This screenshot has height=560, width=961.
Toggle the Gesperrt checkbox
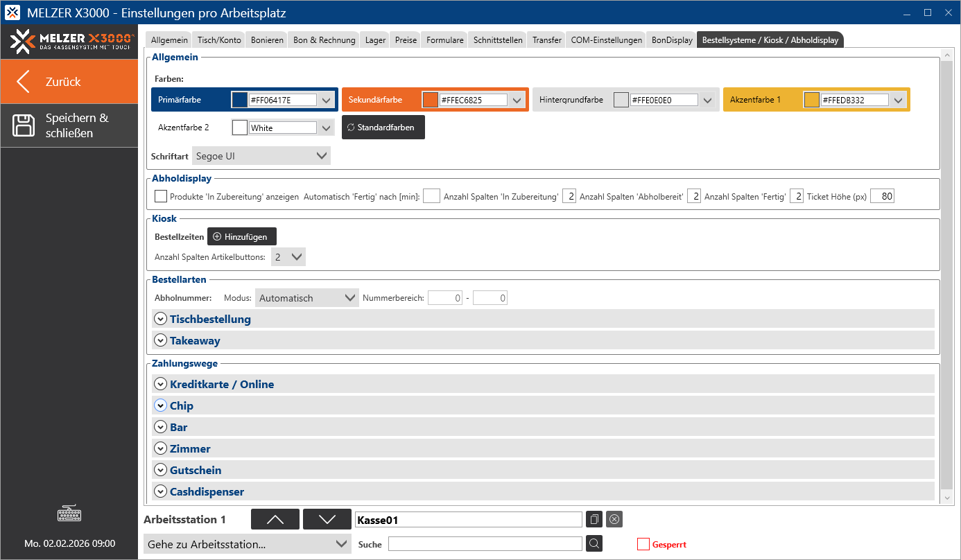point(643,544)
